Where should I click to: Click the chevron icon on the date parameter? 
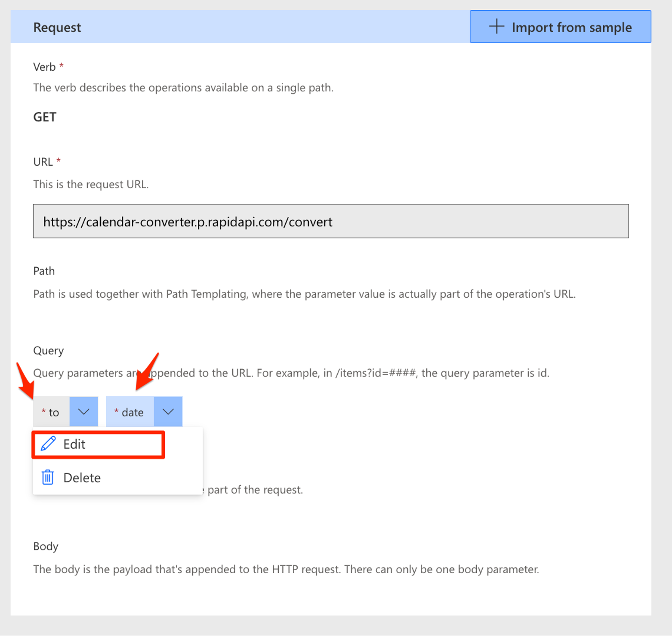pos(168,411)
